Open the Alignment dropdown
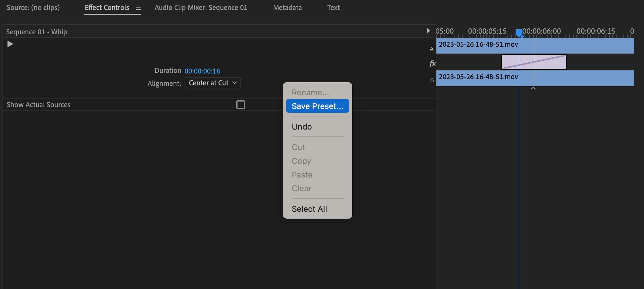Screen dimensions: 644x289 pyautogui.click(x=213, y=83)
